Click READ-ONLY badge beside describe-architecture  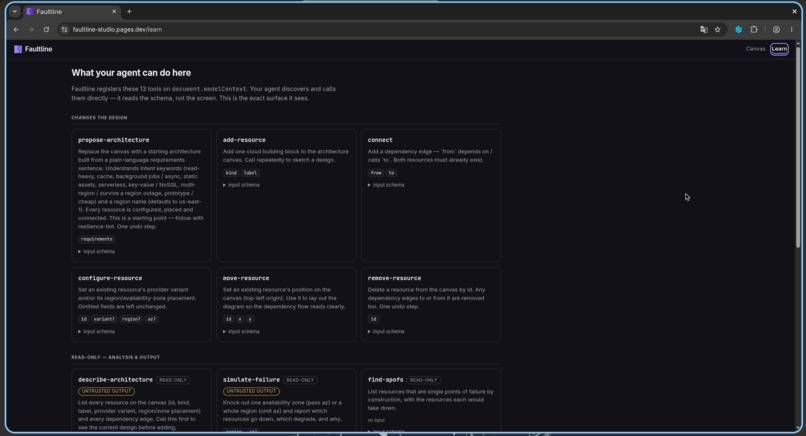click(173, 380)
